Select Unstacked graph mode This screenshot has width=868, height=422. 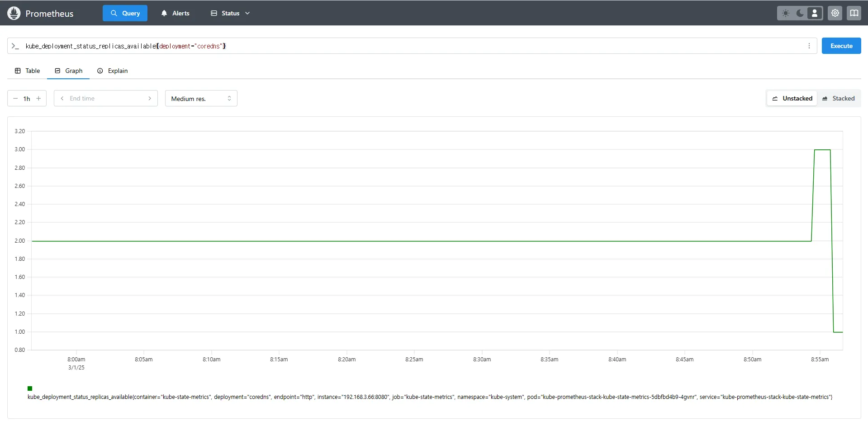(792, 98)
